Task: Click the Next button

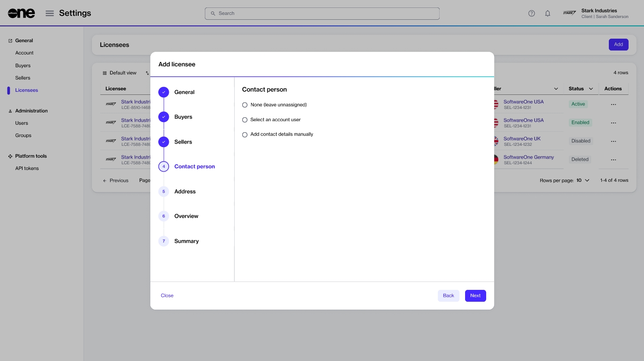Action: click(x=475, y=296)
